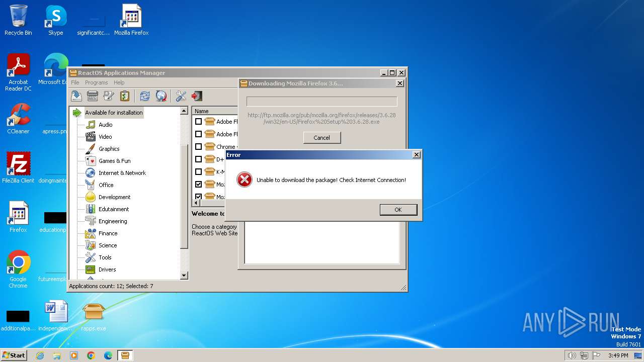This screenshot has height=362, width=644.
Task: Select the rapps.exe desktop file
Action: pyautogui.click(x=94, y=317)
